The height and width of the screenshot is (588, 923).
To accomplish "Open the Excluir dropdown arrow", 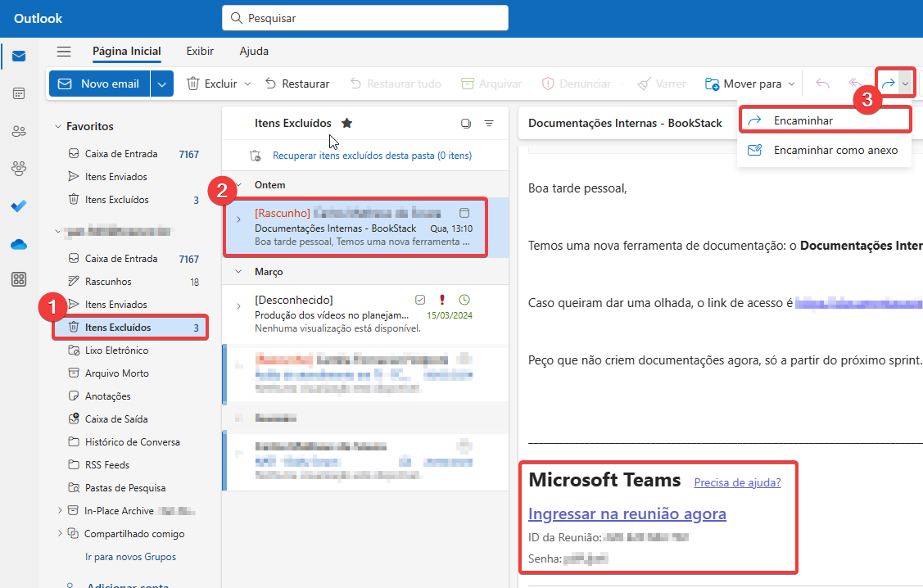I will tap(248, 84).
